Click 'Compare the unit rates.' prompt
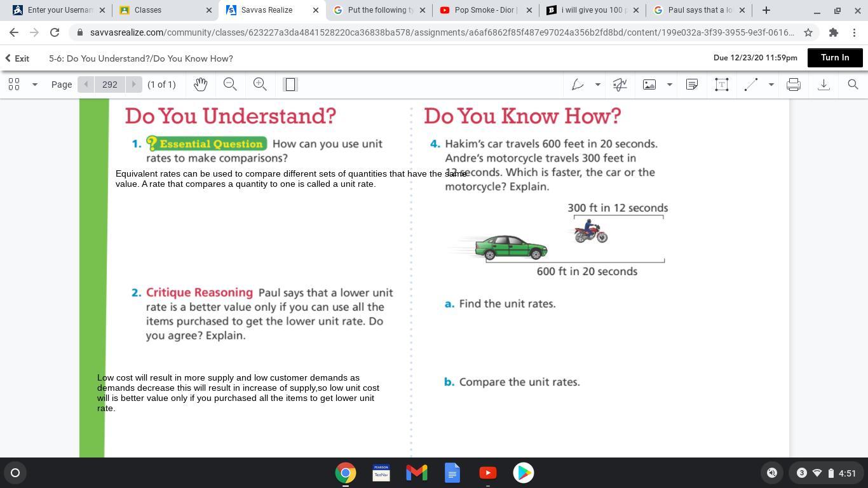The width and height of the screenshot is (868, 488). click(x=519, y=382)
